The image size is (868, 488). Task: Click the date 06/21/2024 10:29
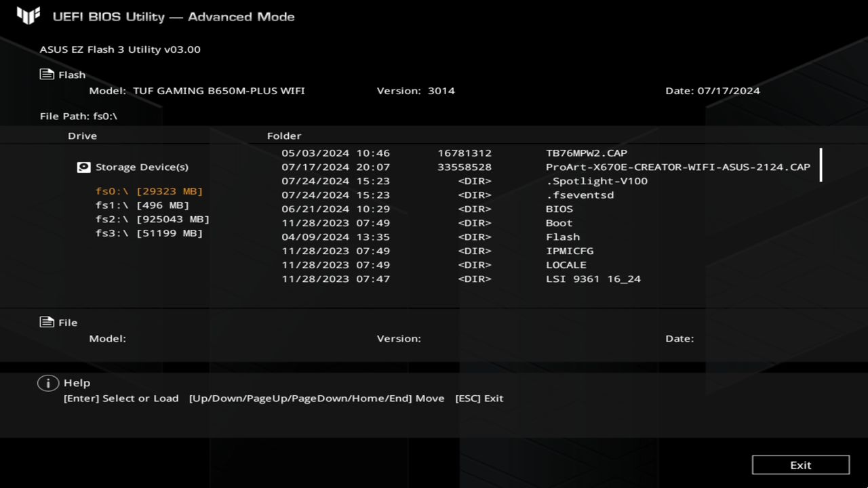(x=336, y=209)
